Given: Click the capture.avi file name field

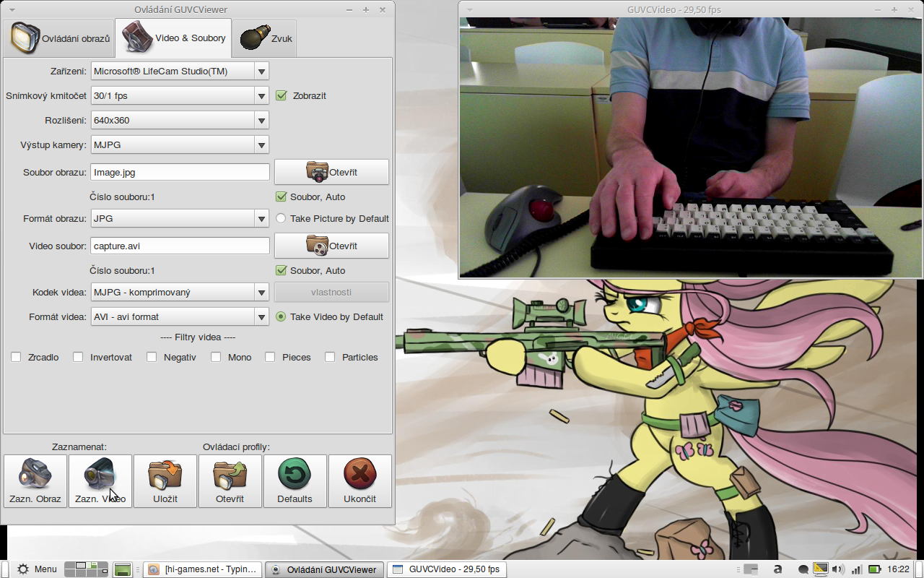Looking at the screenshot, I should (x=180, y=246).
